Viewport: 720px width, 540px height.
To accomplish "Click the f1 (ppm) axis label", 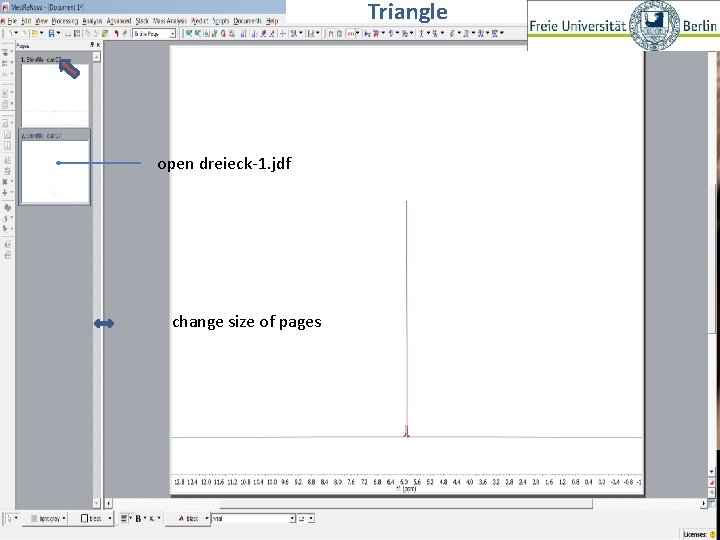I will 406,489.
